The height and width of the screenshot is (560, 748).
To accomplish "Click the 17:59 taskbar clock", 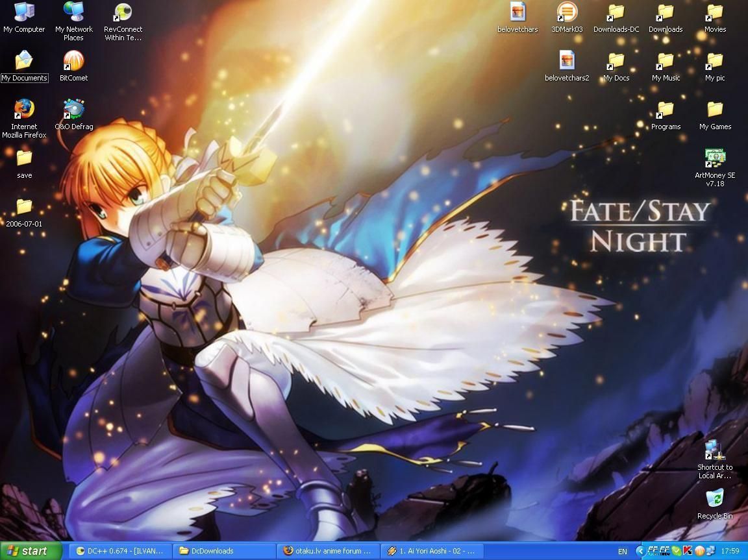I will click(730, 551).
